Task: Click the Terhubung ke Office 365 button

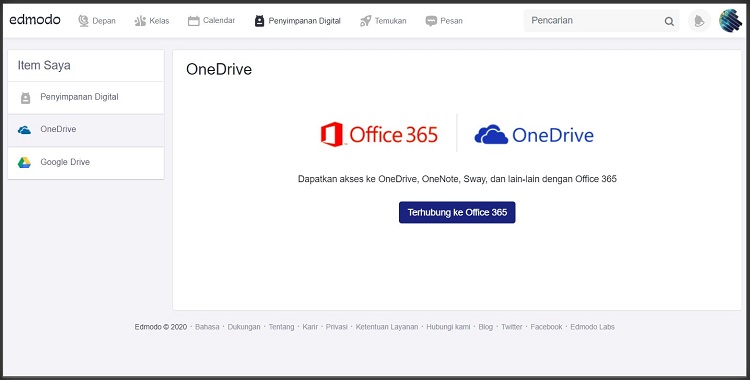Action: [x=457, y=212]
